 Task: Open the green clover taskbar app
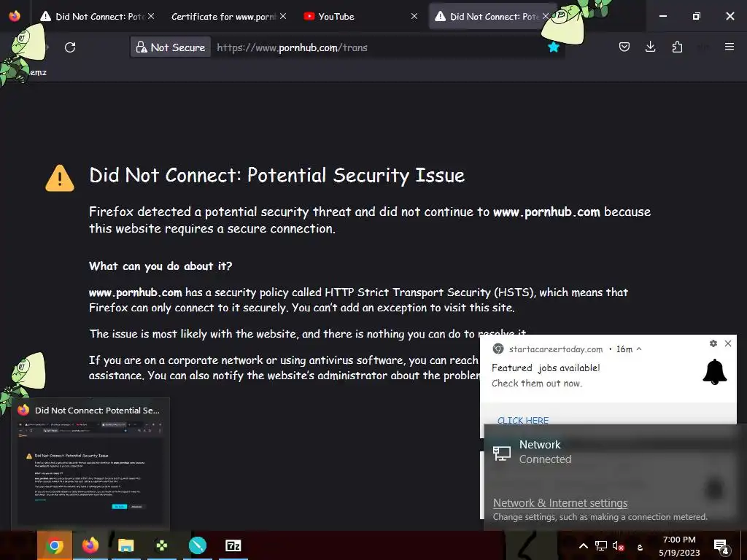coord(161,545)
